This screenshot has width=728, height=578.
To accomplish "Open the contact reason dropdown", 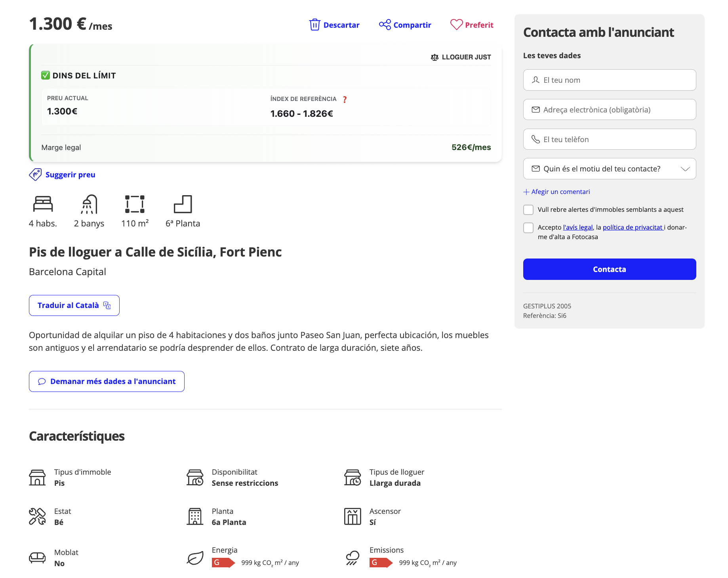I will [609, 169].
